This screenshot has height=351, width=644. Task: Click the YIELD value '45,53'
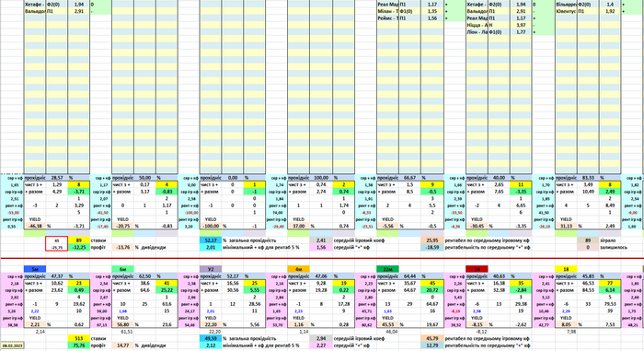pos(387,324)
